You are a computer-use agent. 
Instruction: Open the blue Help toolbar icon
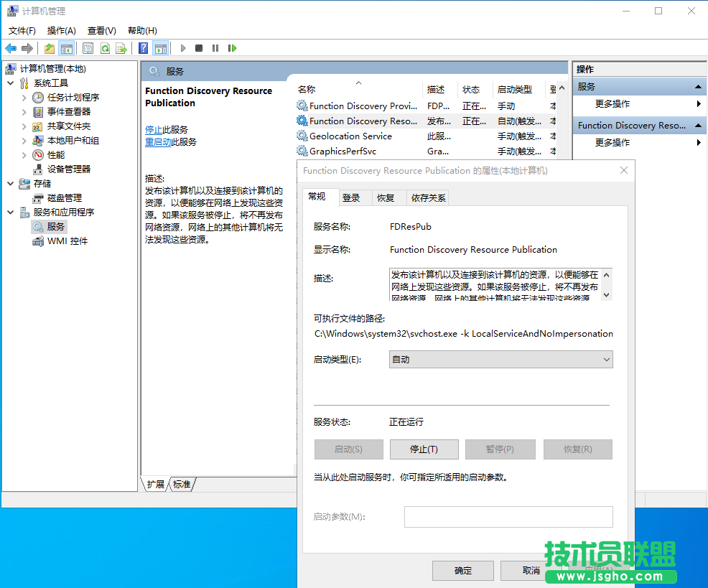point(144,48)
